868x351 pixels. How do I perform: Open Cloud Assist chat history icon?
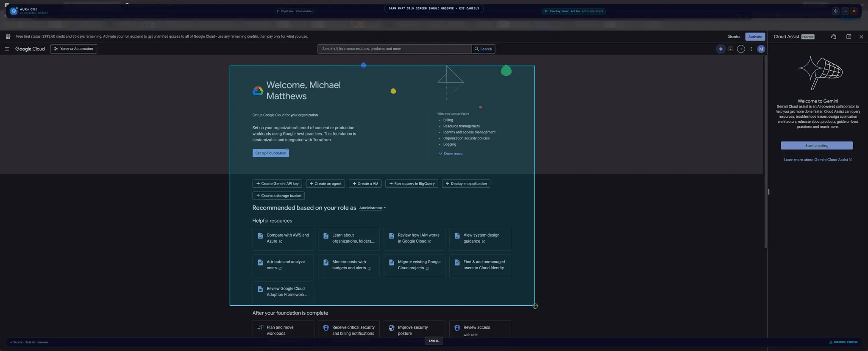pos(834,37)
